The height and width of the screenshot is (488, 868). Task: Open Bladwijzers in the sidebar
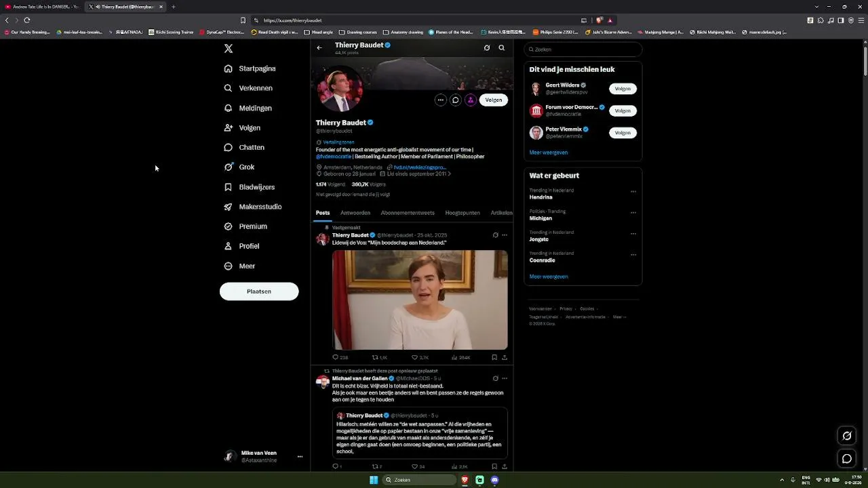pos(249,187)
